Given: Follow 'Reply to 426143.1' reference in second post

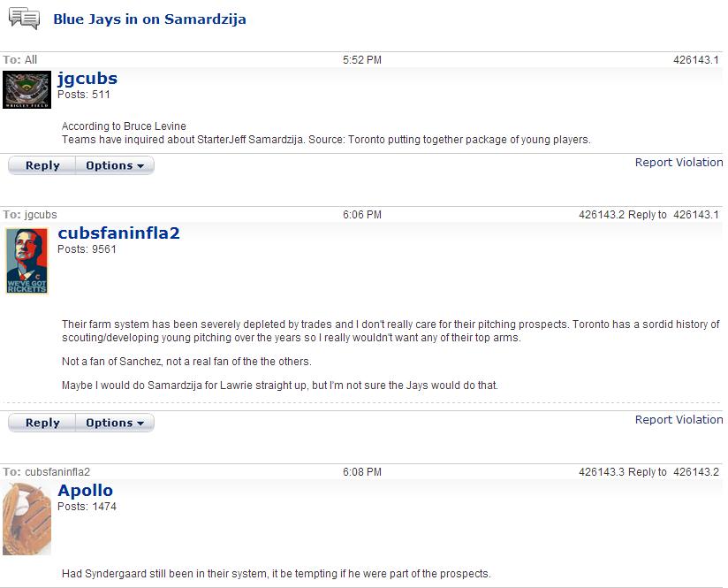Looking at the screenshot, I should [x=696, y=215].
